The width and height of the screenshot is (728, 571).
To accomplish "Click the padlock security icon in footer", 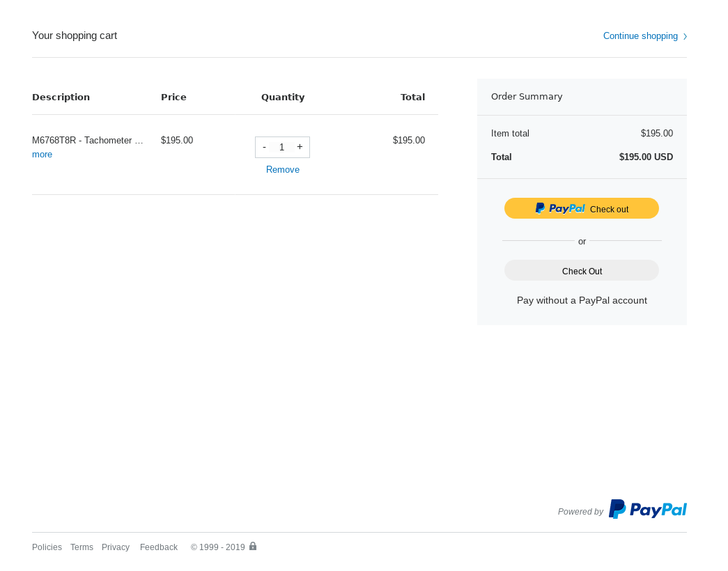I will point(253,547).
